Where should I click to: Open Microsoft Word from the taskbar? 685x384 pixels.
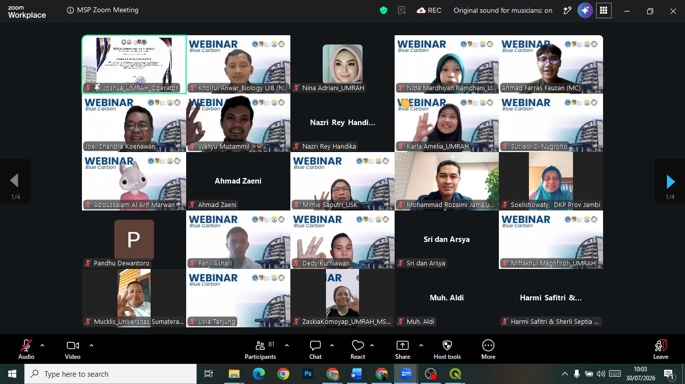356,374
